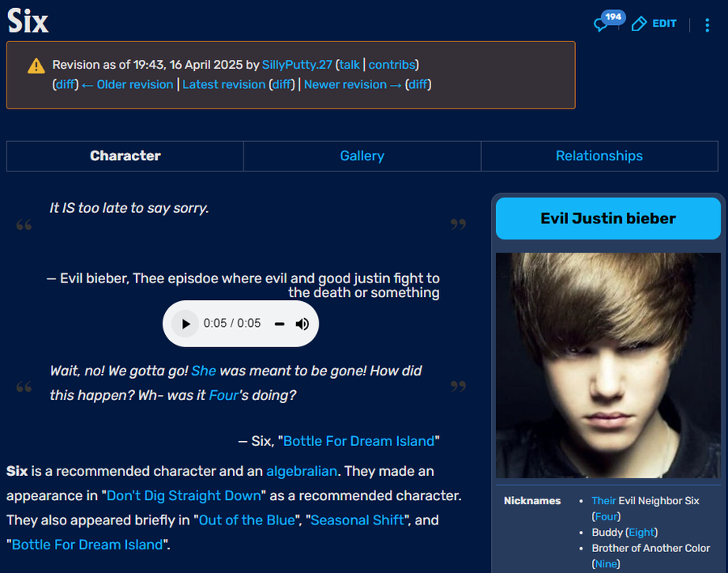Switch to the Gallery tab
Screen dimensions: 728x573
[362, 155]
